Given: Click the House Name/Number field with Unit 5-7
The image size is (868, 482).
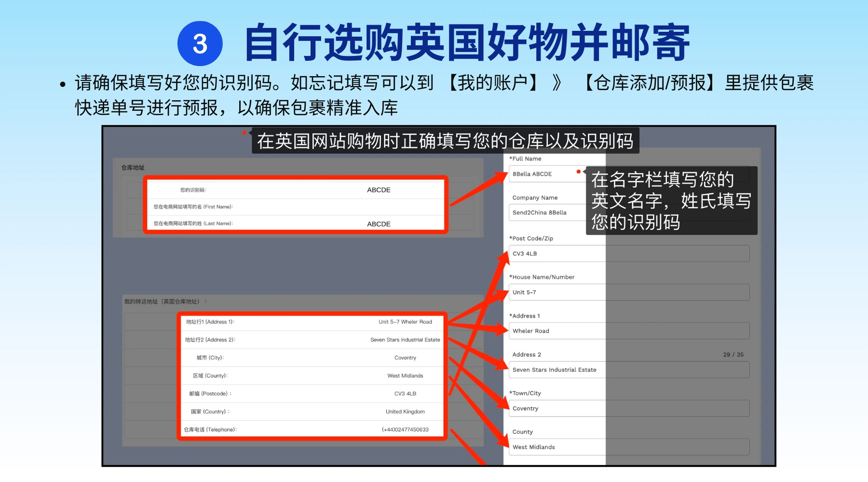Looking at the screenshot, I should pos(627,292).
